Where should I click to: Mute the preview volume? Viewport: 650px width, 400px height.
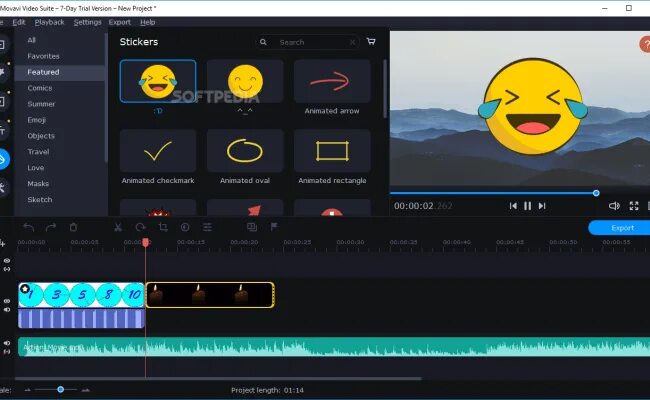pyautogui.click(x=614, y=206)
